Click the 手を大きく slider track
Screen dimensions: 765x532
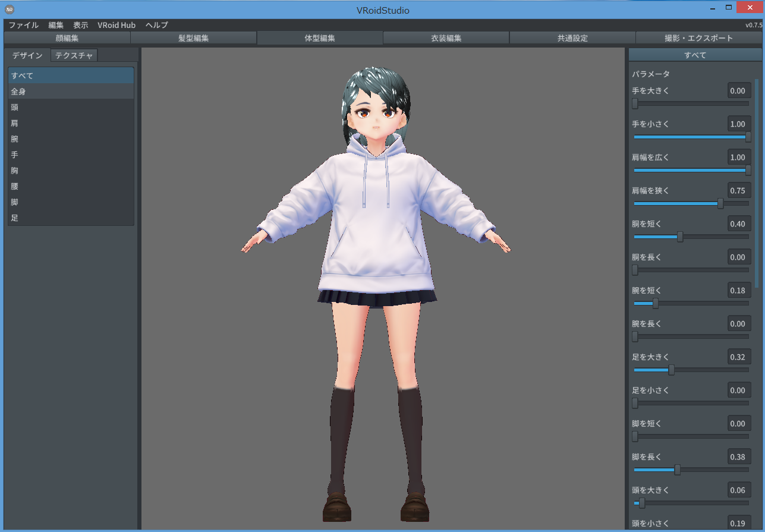(691, 103)
